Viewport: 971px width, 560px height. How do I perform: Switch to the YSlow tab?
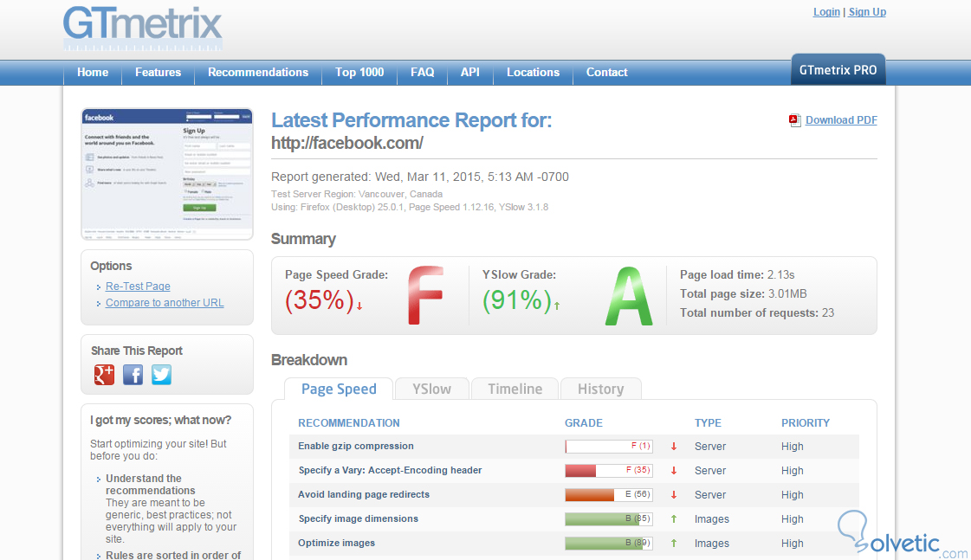pyautogui.click(x=431, y=389)
